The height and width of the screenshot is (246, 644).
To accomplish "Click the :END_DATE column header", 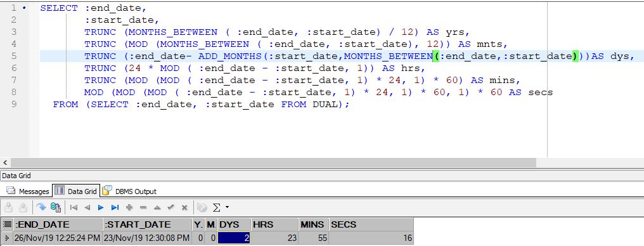I will pos(58,224).
